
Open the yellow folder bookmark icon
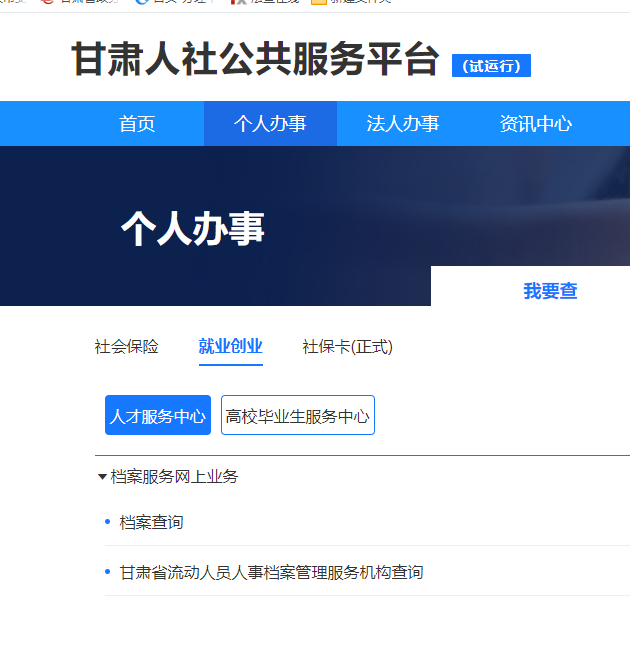tap(319, 2)
